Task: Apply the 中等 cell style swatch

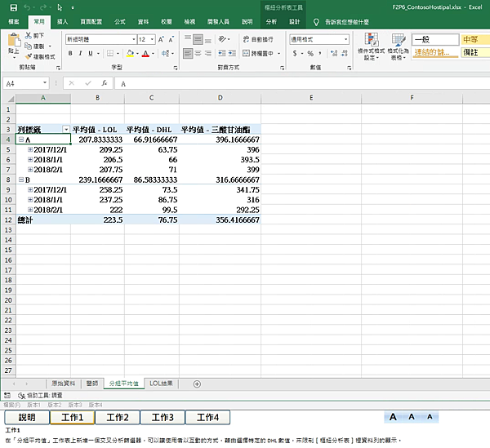Action: (471, 39)
